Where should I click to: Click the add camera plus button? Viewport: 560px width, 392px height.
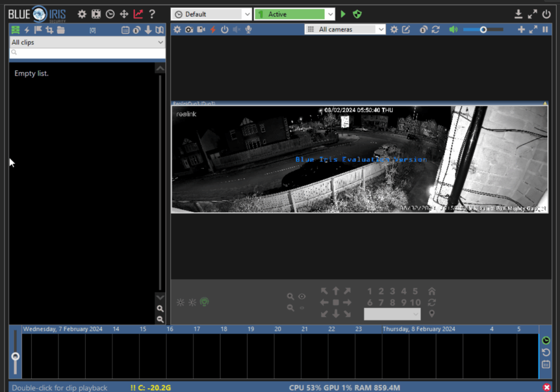click(x=521, y=30)
